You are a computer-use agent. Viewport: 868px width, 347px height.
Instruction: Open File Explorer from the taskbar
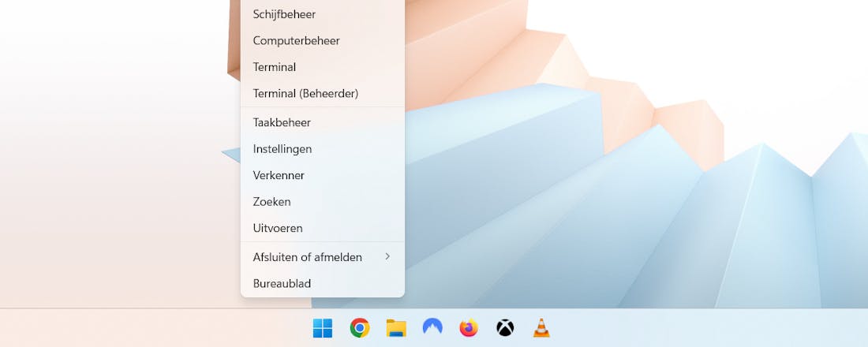coord(396,328)
